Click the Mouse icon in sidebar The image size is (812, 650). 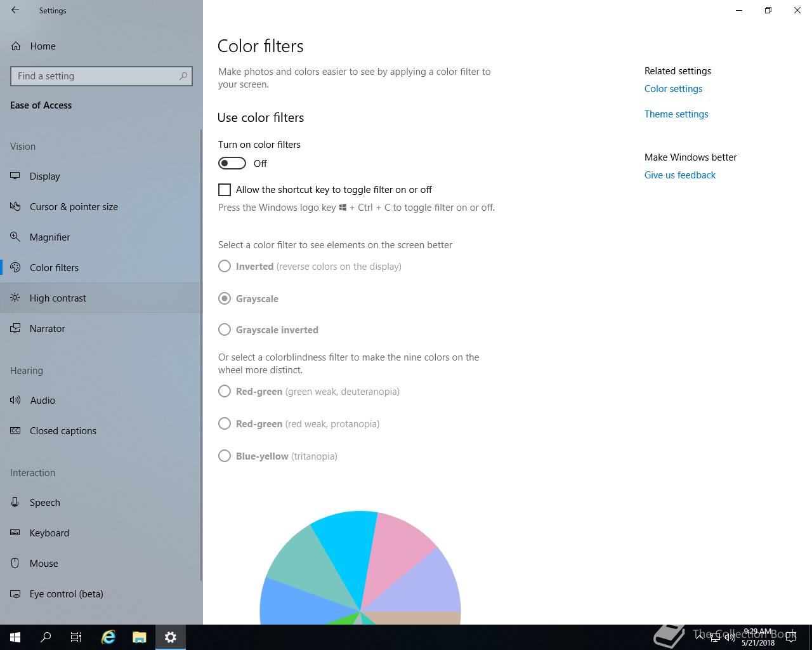(15, 563)
